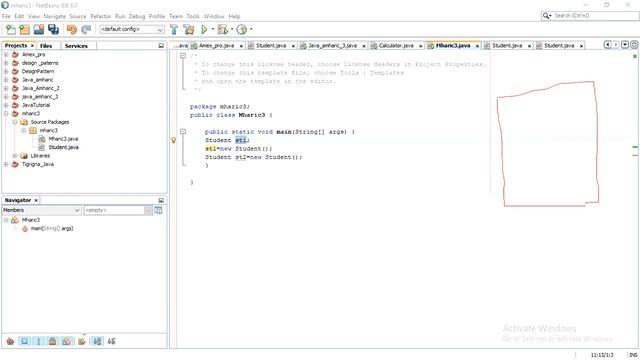This screenshot has width=640, height=360.
Task: Click the lightbulb hint icon in the editor gutter
Action: 173,140
